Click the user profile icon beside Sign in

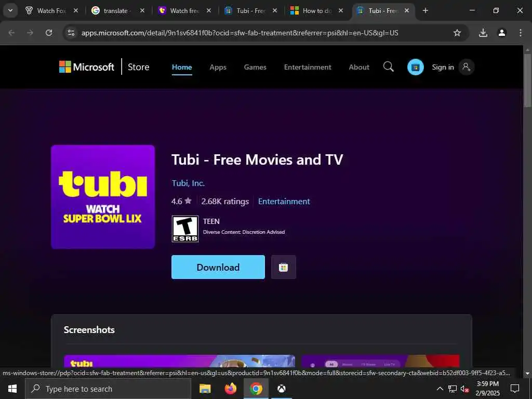tap(467, 67)
